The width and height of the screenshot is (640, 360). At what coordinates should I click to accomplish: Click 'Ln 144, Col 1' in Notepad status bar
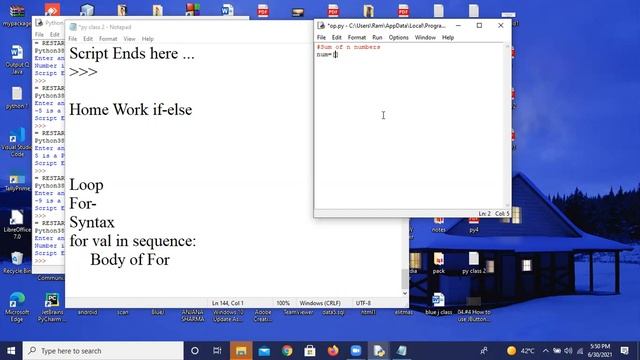(x=228, y=303)
